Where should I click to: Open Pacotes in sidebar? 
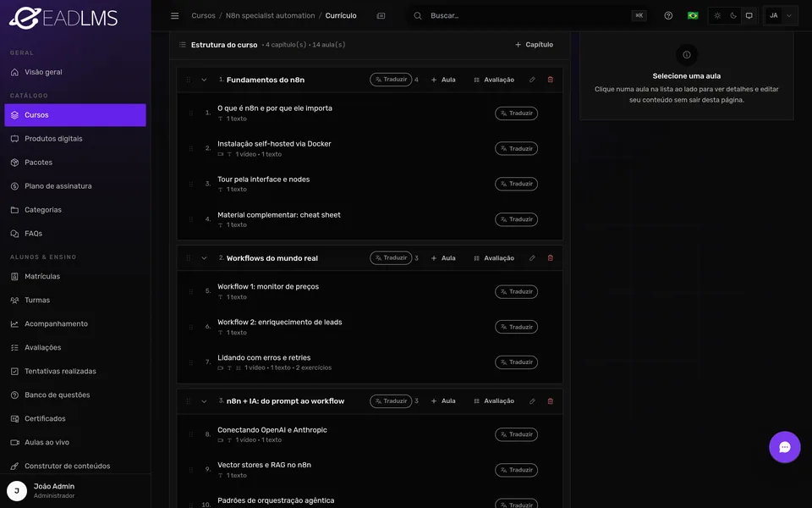point(75,163)
